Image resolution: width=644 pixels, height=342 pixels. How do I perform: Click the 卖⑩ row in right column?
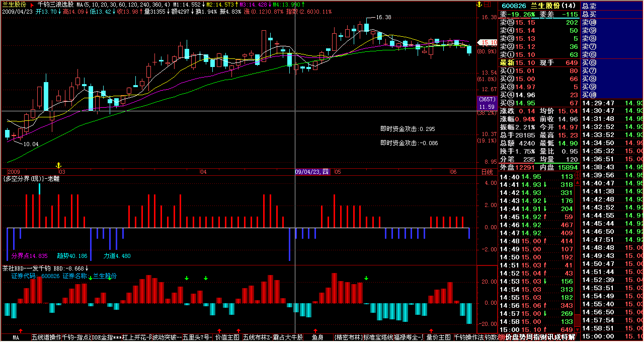pos(612,23)
